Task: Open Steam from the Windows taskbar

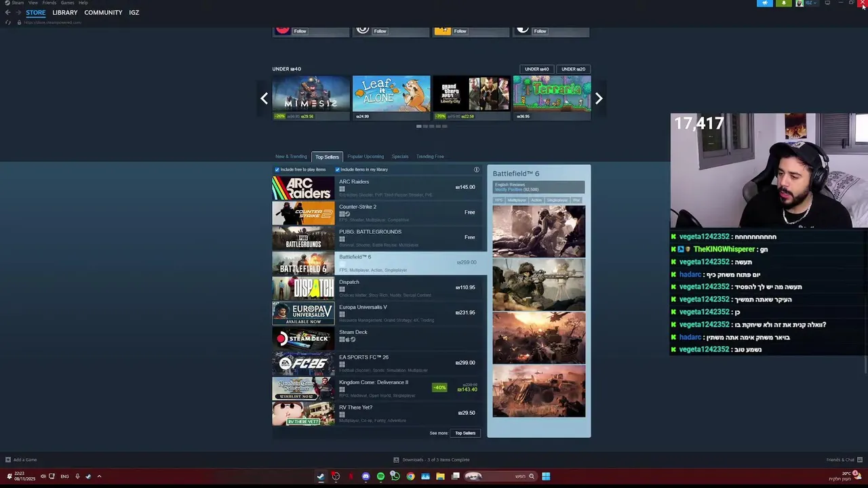Action: point(321,476)
